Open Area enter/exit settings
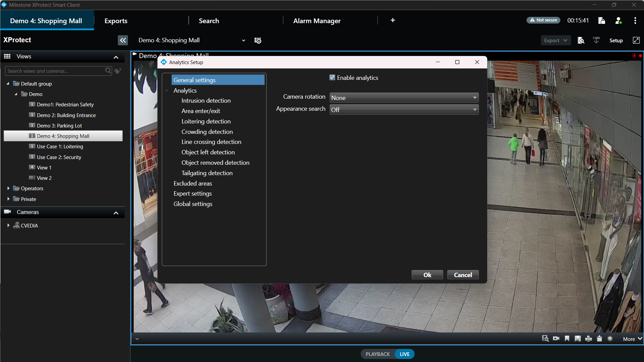The image size is (644, 362). [200, 111]
